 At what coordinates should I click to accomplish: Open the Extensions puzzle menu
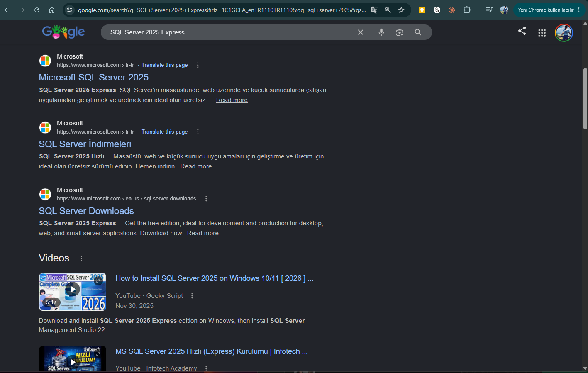[467, 10]
